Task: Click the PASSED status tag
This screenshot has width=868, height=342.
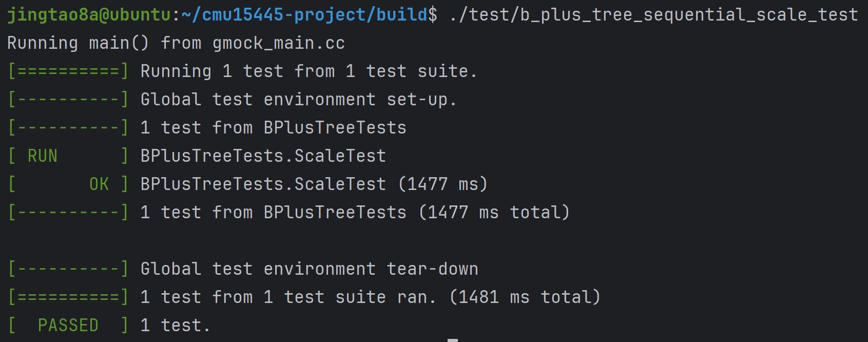Action: (x=68, y=326)
